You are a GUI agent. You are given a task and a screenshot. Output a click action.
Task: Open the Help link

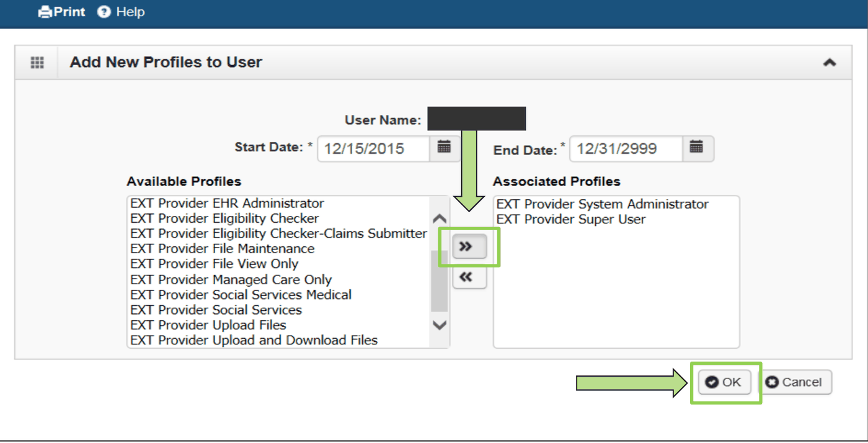tap(122, 12)
